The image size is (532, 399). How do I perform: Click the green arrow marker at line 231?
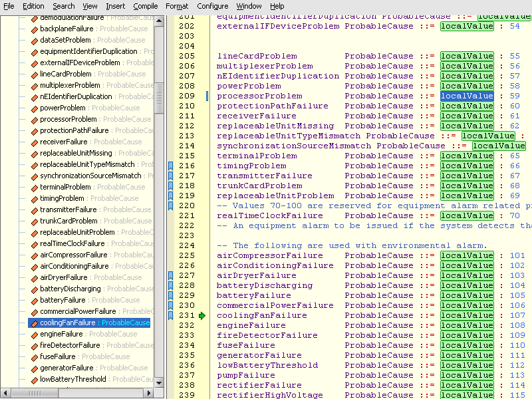pos(202,315)
